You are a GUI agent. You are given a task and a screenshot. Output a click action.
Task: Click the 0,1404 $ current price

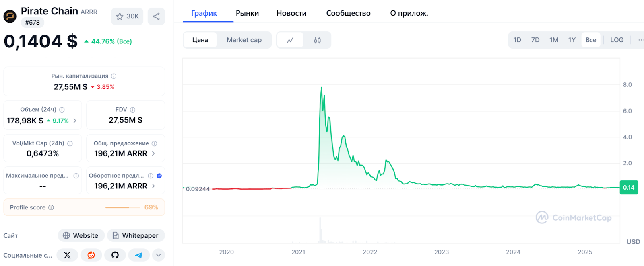coord(41,41)
